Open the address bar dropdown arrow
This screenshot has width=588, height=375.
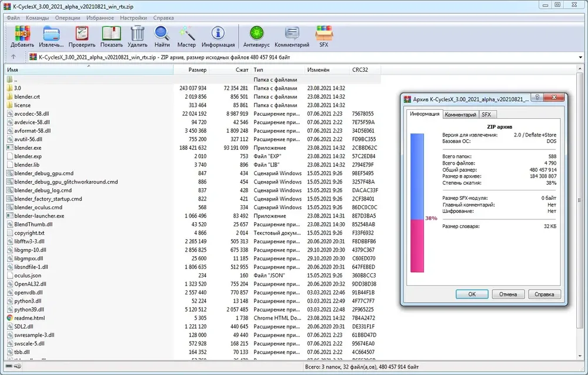pos(580,58)
